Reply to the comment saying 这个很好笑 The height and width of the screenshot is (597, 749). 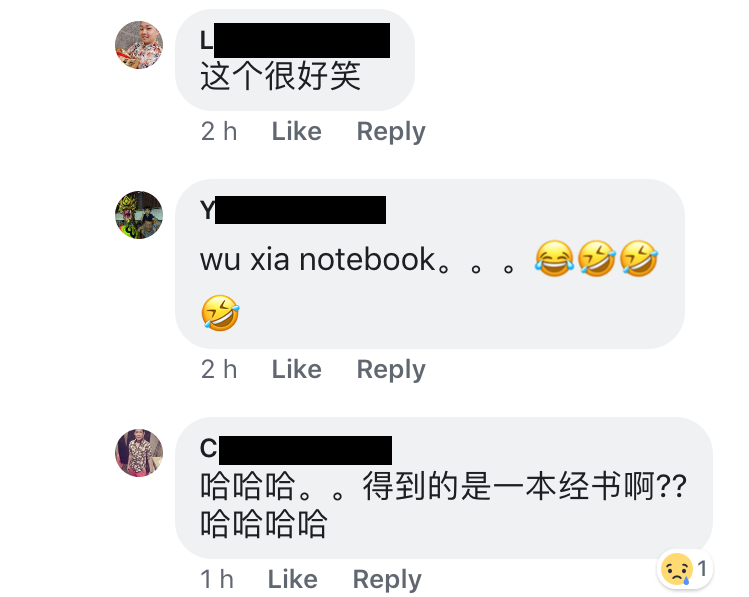(x=391, y=131)
